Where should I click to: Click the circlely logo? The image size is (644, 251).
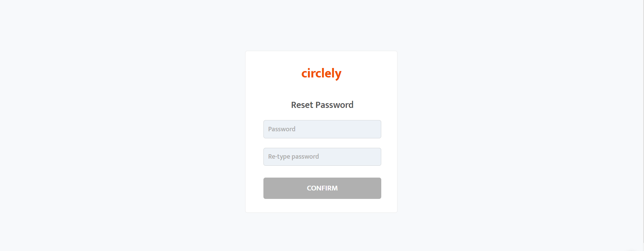321,73
